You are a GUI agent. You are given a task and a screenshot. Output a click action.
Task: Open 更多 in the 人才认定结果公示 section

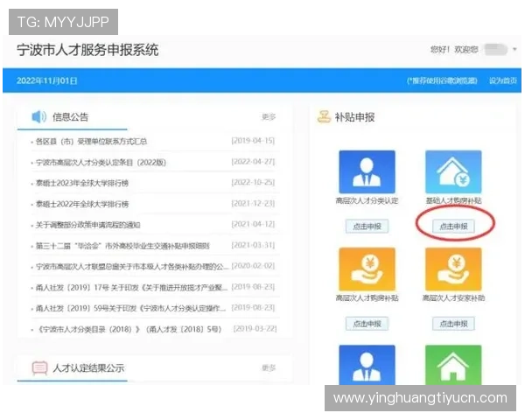click(269, 367)
